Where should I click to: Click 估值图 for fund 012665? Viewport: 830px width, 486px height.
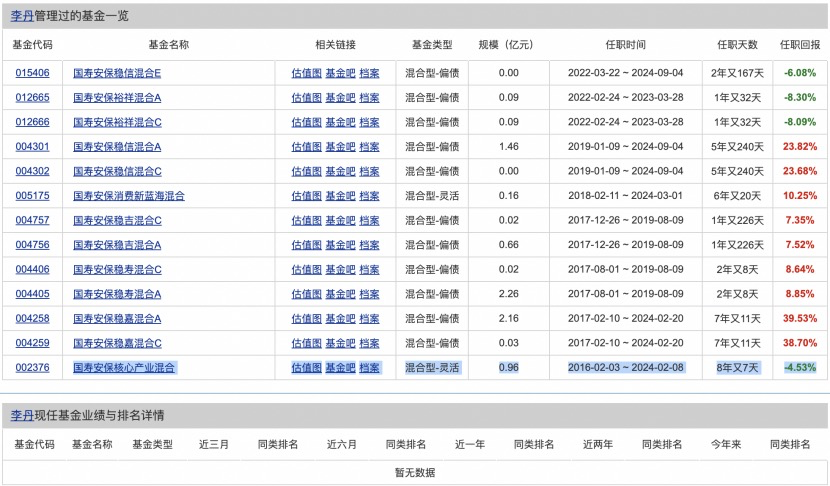tap(306, 97)
